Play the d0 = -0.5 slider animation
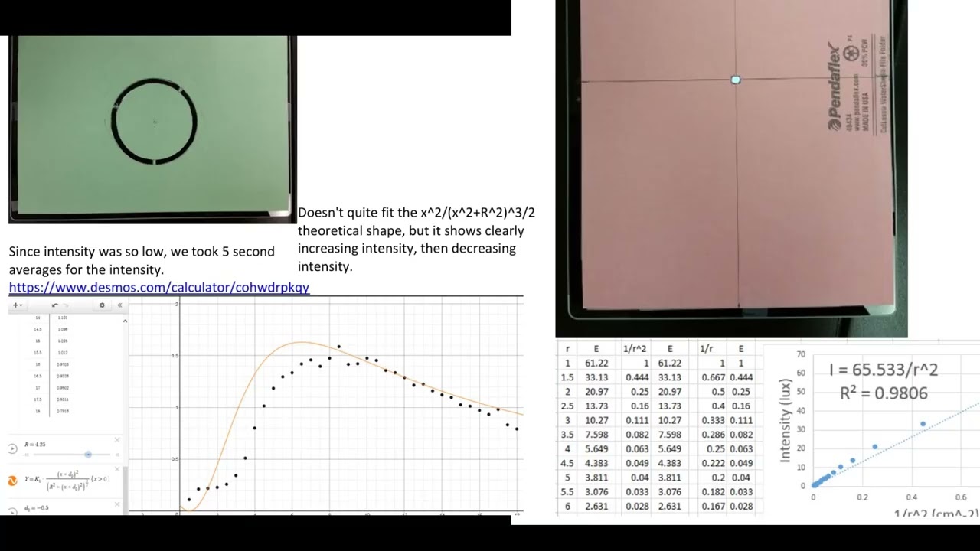Viewport: 980px width, 551px height. point(12,511)
